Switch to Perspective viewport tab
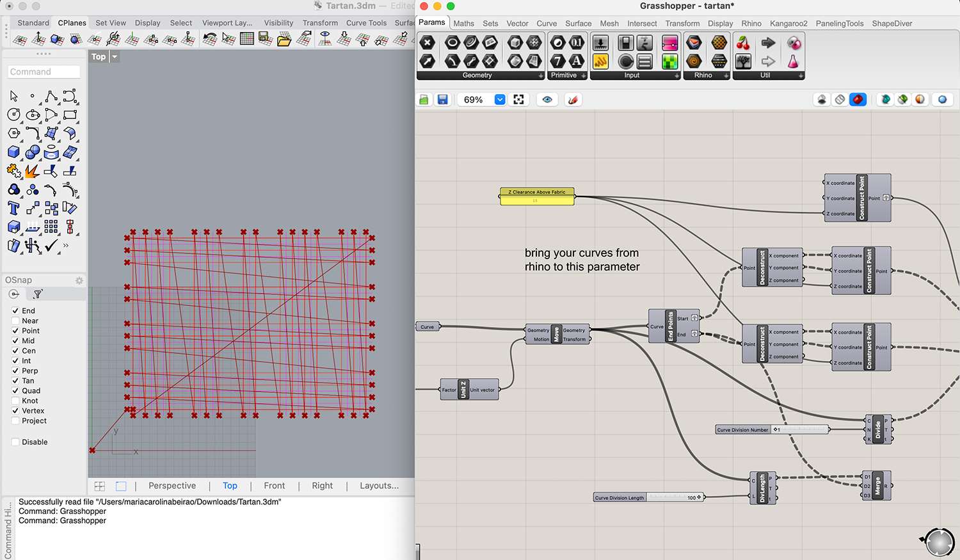 point(172,486)
